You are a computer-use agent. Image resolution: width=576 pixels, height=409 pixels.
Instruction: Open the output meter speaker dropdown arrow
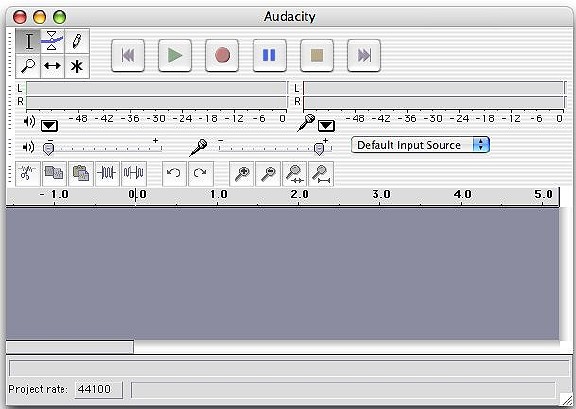[x=49, y=126]
